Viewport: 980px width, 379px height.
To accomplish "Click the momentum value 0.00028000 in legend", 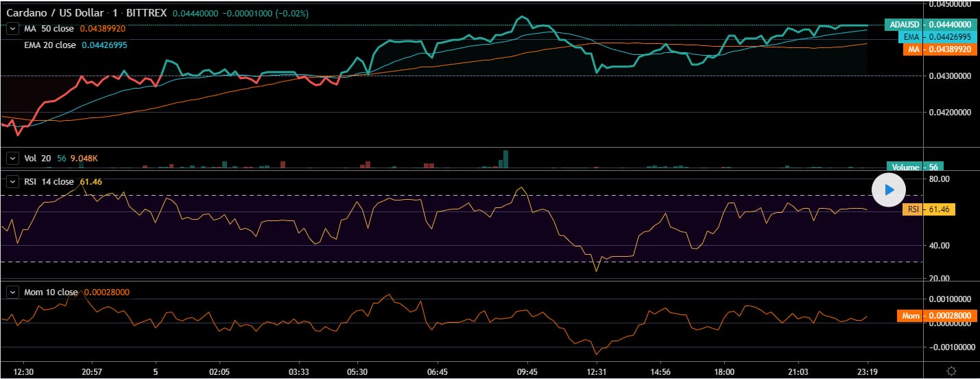I will tap(106, 292).
